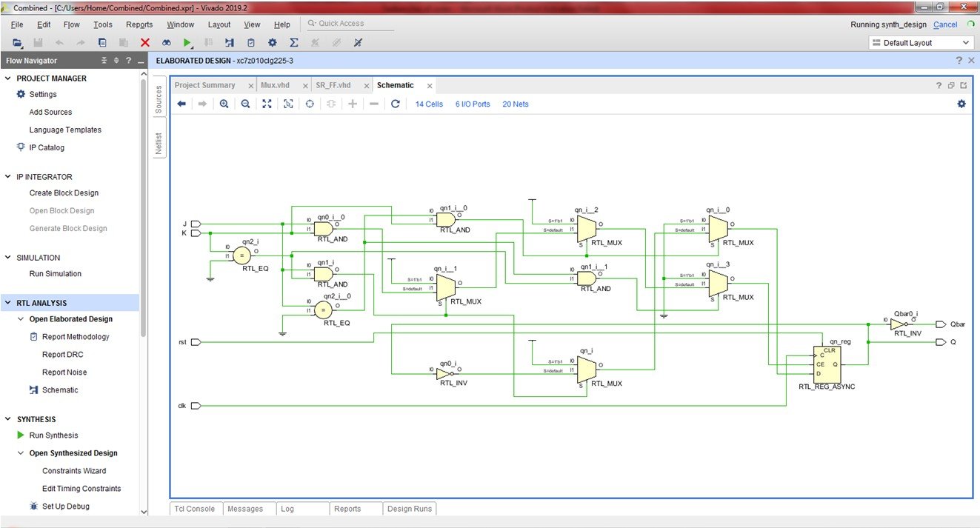Switch to SR_FF.vhd tab

[x=333, y=85]
